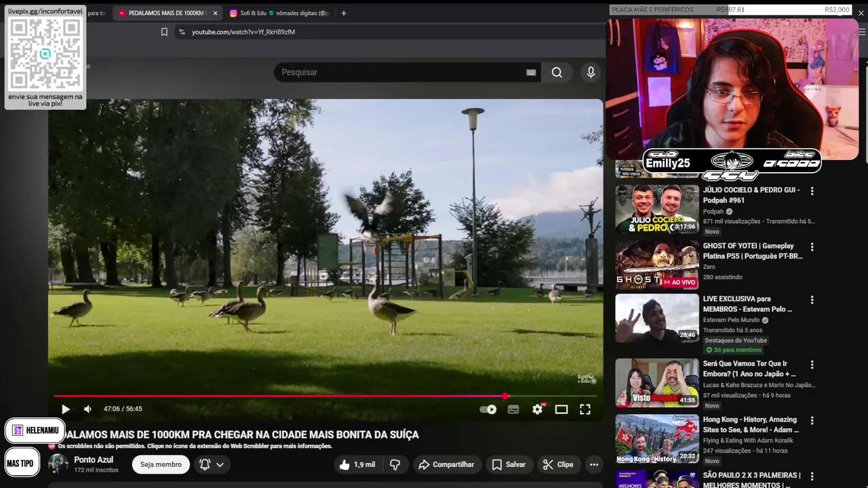Open the Podpah channel link
Screen dimensions: 868x488
coord(713,211)
